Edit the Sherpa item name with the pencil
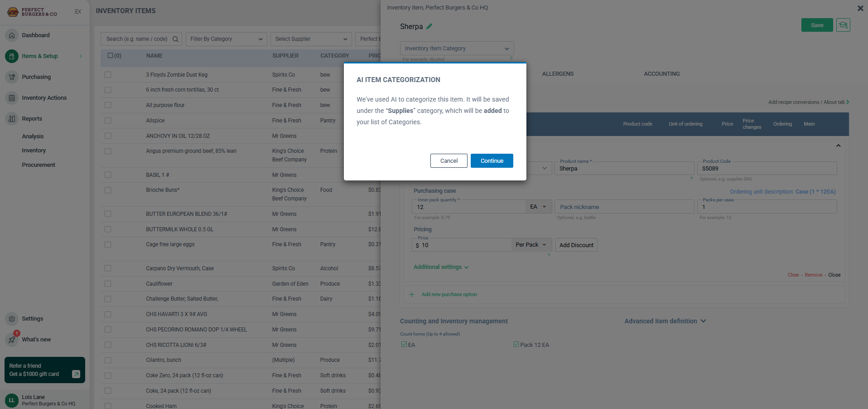 click(429, 26)
